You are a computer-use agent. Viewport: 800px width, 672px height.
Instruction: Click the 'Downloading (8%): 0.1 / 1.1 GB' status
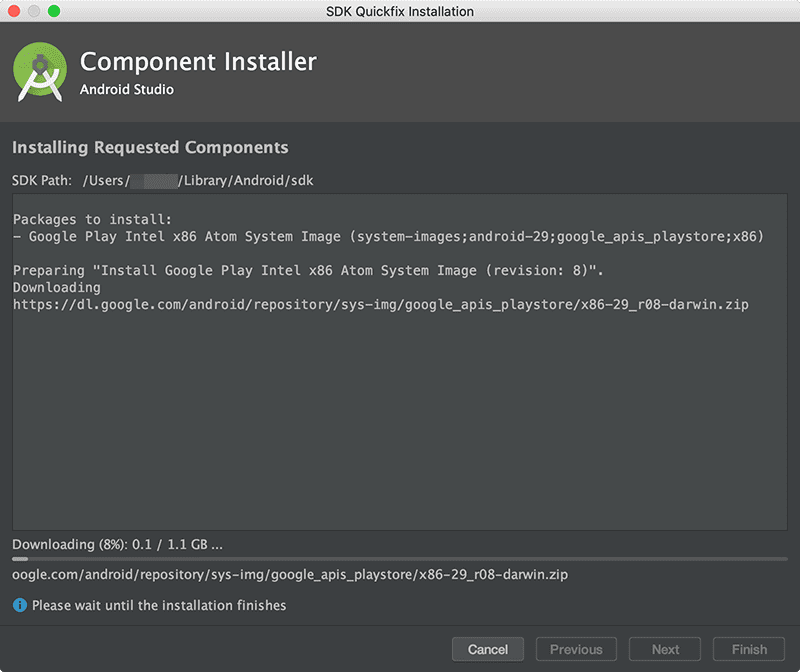tap(117, 544)
